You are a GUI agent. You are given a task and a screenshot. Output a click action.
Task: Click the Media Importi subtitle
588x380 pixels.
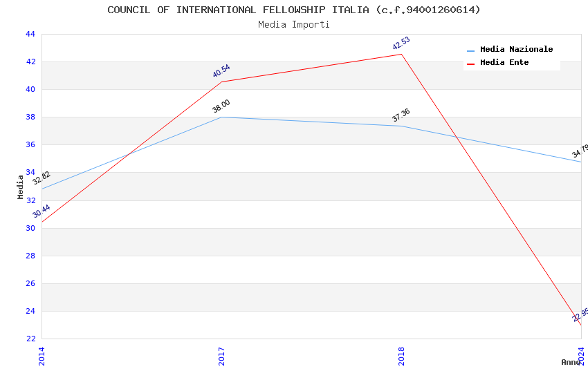[x=293, y=24]
